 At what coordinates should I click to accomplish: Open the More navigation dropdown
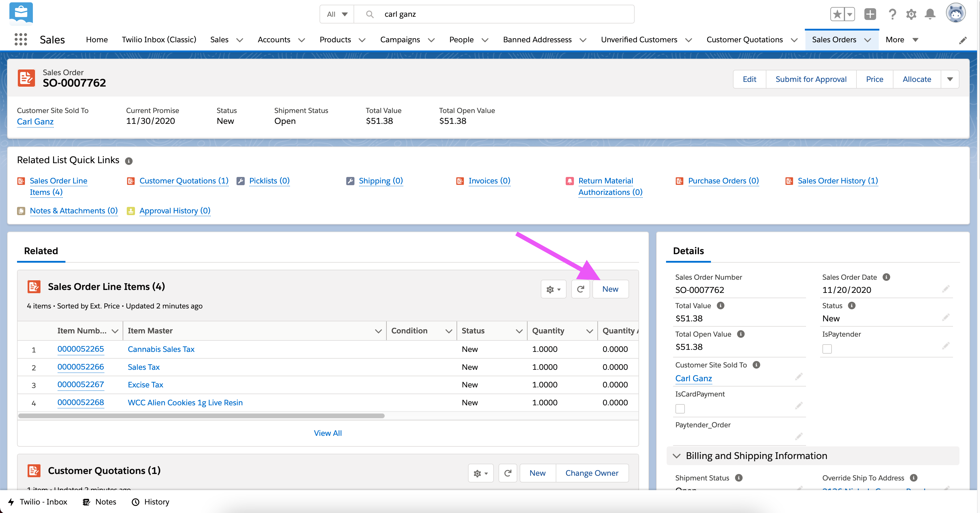click(902, 40)
